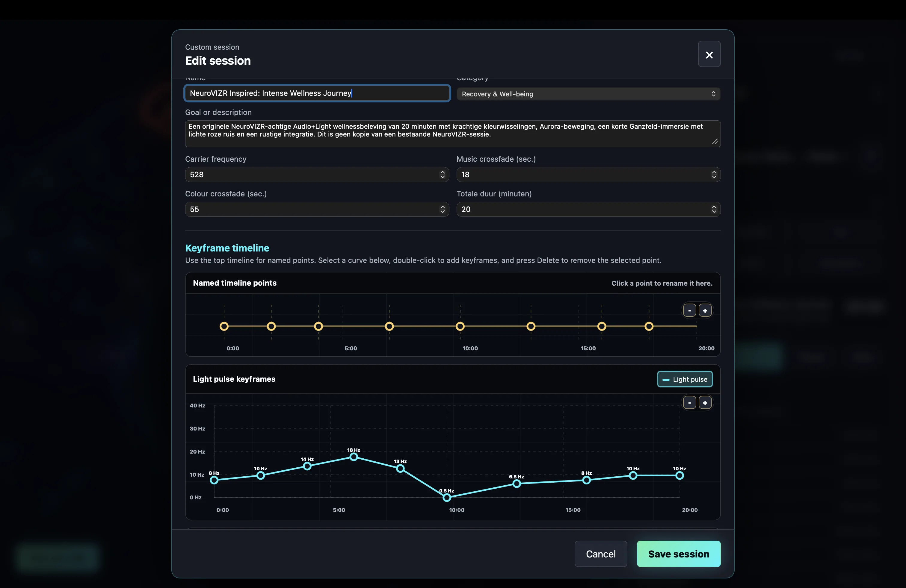Click the 'Click a point to rename it here.' text
Screen dimensions: 906x588
point(662,283)
